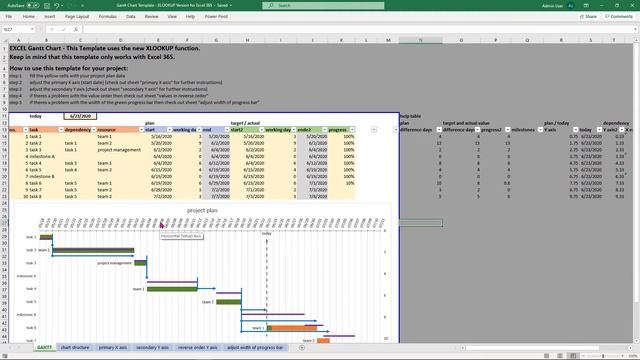Click the Select All corner triangle

[5, 40]
